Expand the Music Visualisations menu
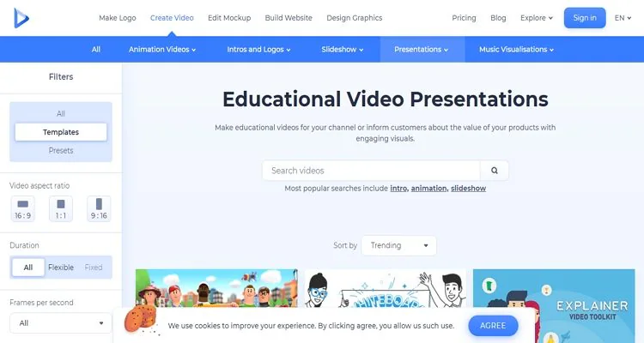 516,49
